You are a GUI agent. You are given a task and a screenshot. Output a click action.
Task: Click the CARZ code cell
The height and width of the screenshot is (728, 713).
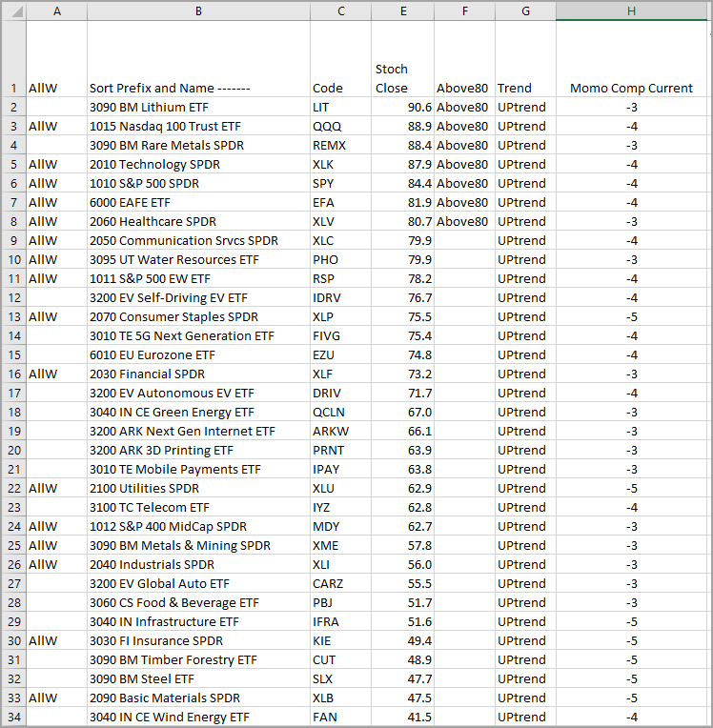[x=341, y=583]
